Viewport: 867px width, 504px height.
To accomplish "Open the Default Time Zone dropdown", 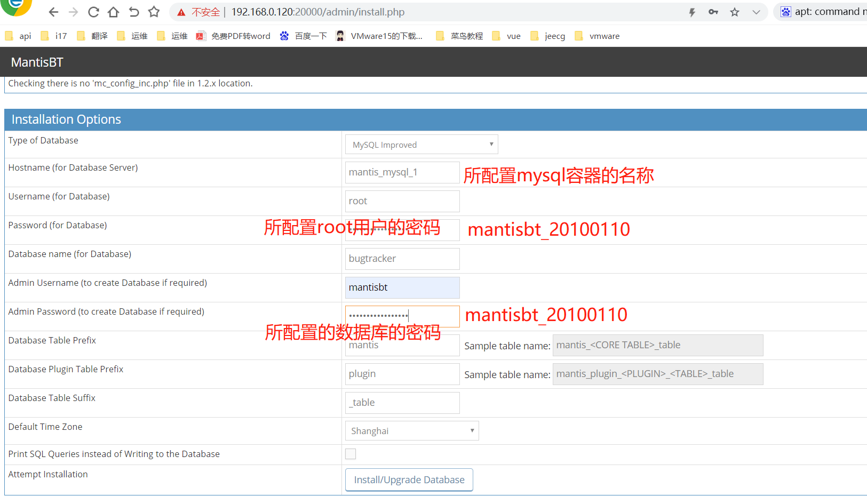I will 412,431.
